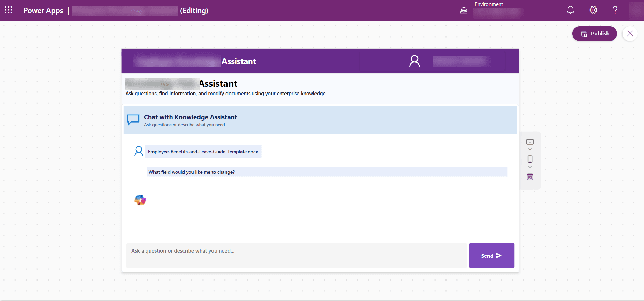Click the chat bubble icon beside Knowledge Assistant
Screen dimensions: 644x301
[x=133, y=120]
